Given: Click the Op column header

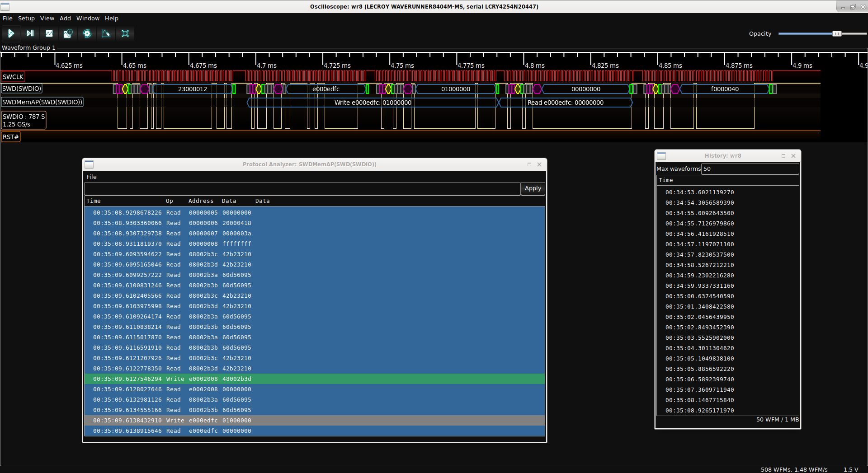Looking at the screenshot, I should [x=170, y=201].
